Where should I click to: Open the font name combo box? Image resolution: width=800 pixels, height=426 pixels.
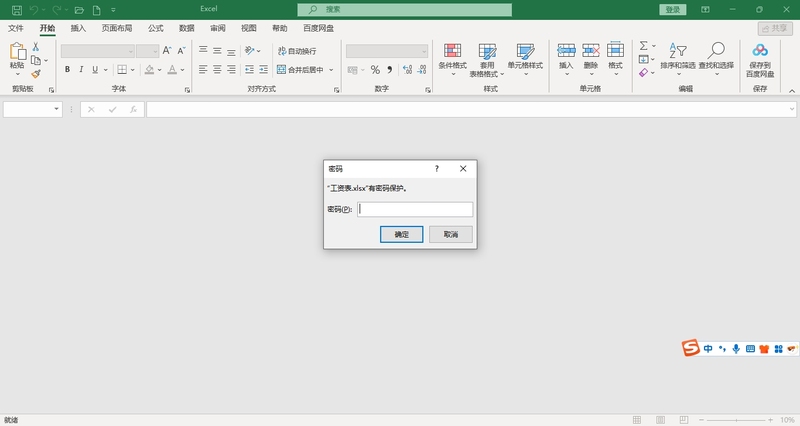[x=97, y=51]
